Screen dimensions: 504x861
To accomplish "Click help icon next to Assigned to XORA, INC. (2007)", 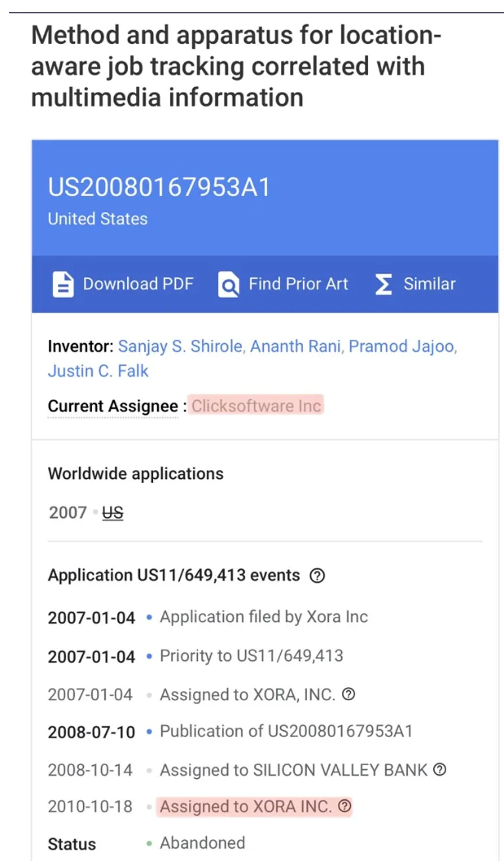I will [x=349, y=694].
